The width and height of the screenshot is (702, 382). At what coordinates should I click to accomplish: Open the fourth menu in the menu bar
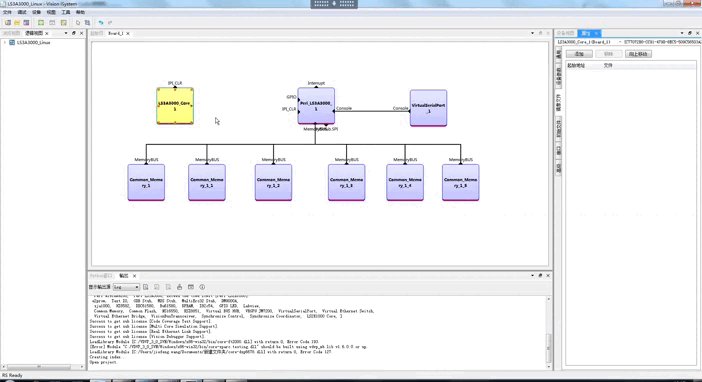click(x=51, y=12)
